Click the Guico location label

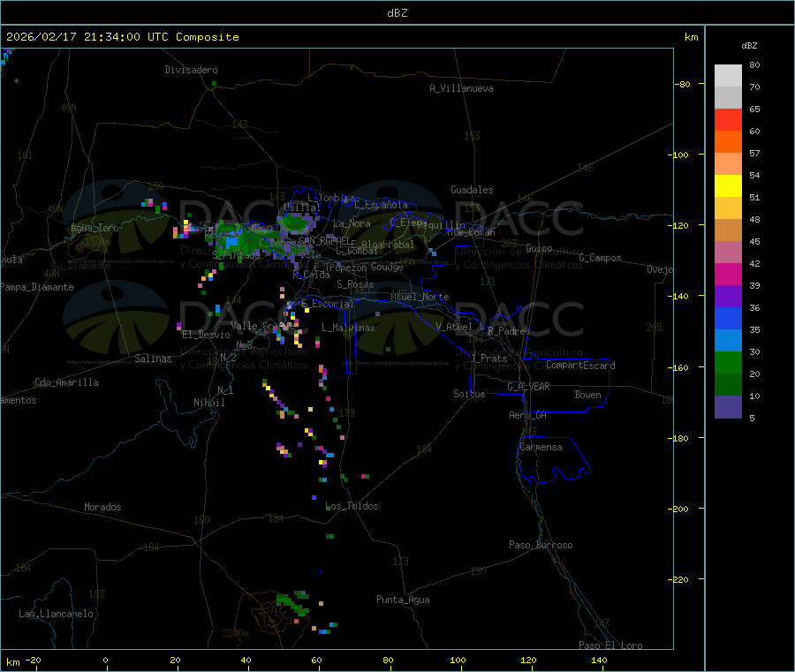point(539,248)
